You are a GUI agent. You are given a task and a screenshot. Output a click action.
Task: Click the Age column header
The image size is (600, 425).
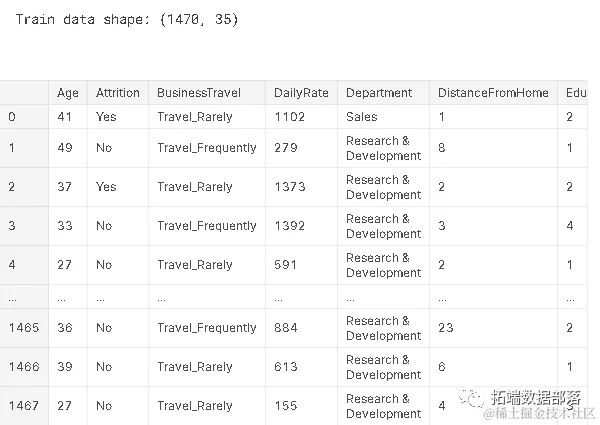[x=68, y=93]
